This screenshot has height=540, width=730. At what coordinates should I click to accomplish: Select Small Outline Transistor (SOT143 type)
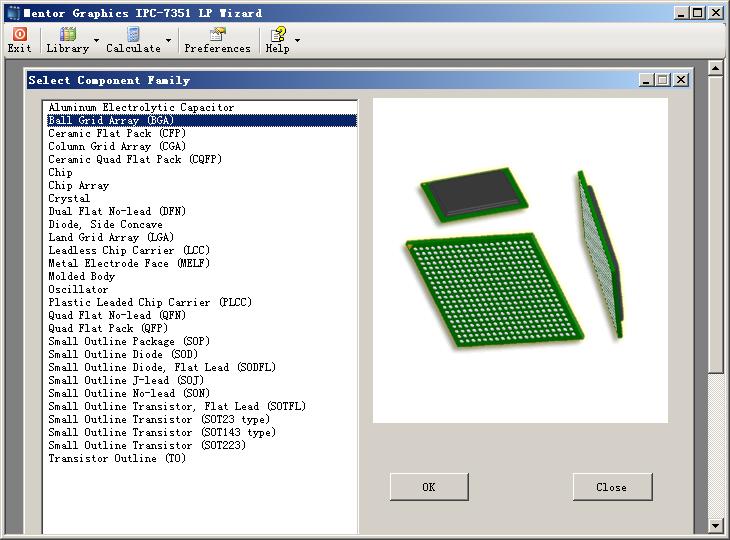coord(202,433)
